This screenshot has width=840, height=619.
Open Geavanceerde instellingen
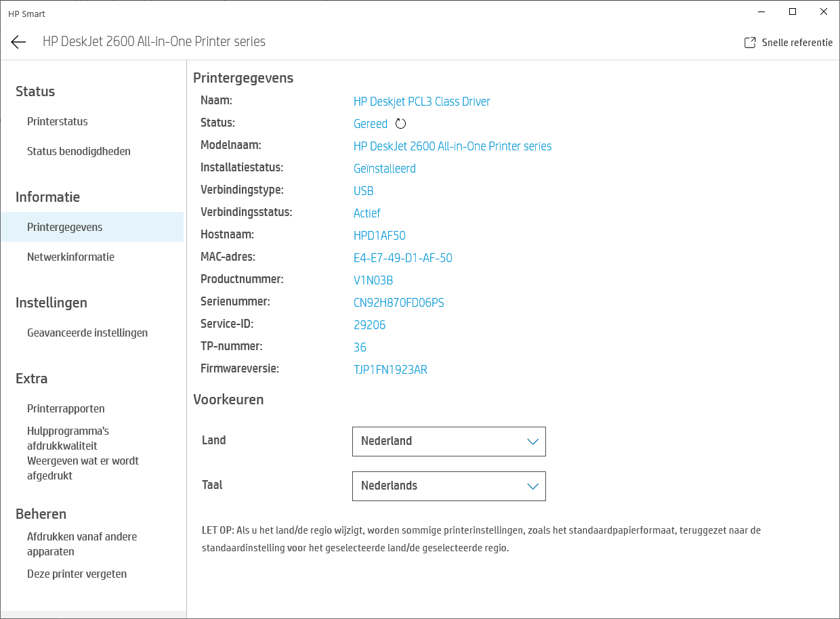87,333
